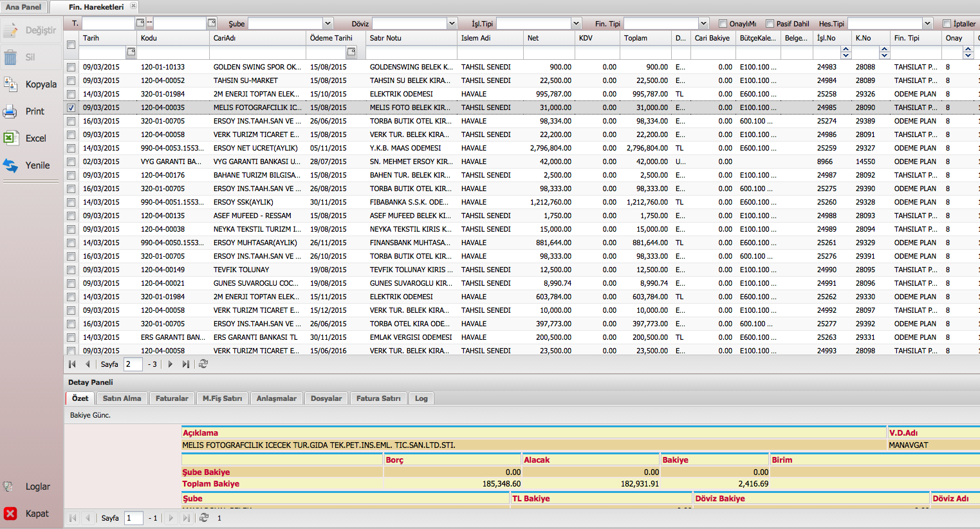Expand the Şube dropdown filter
This screenshot has height=529, width=980.
point(328,24)
